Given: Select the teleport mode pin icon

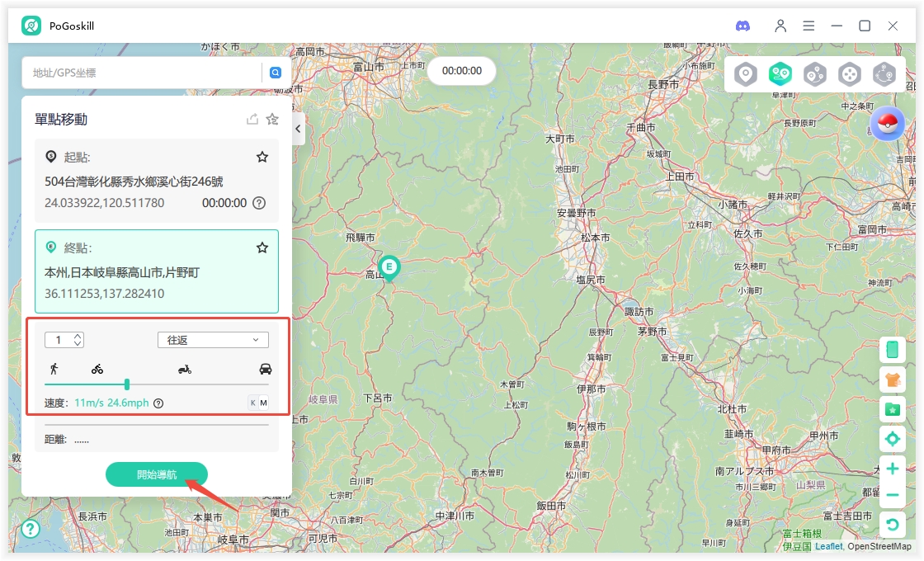Looking at the screenshot, I should point(746,74).
